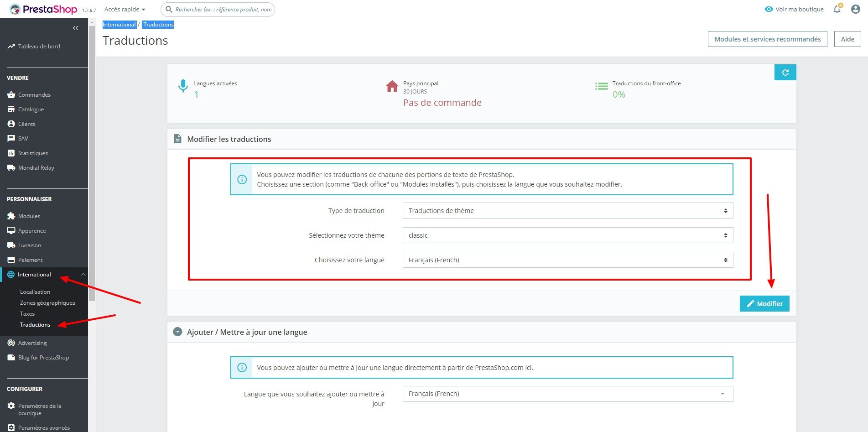Open the Choisissez votre langue dropdown

tap(568, 260)
